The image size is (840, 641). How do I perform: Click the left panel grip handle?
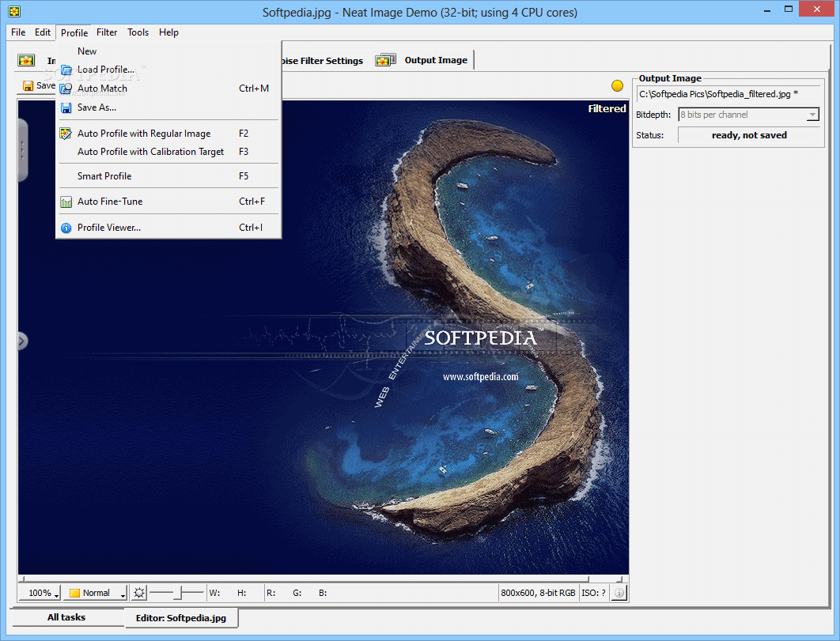[x=22, y=150]
